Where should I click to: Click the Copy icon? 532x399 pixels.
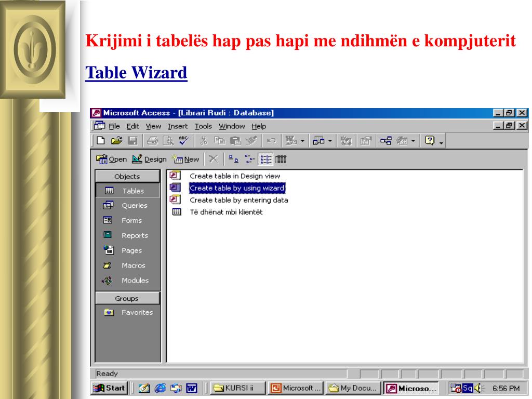[220, 140]
